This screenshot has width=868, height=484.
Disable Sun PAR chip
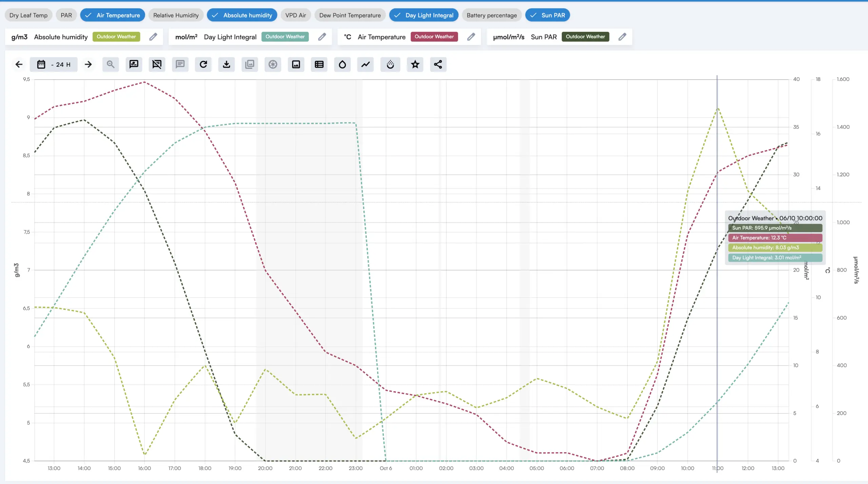tap(548, 15)
